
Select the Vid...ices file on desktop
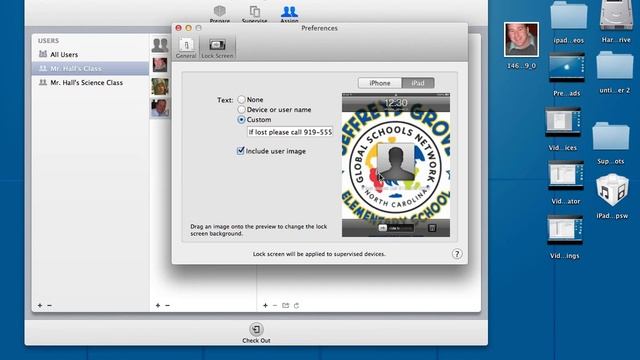(x=563, y=129)
